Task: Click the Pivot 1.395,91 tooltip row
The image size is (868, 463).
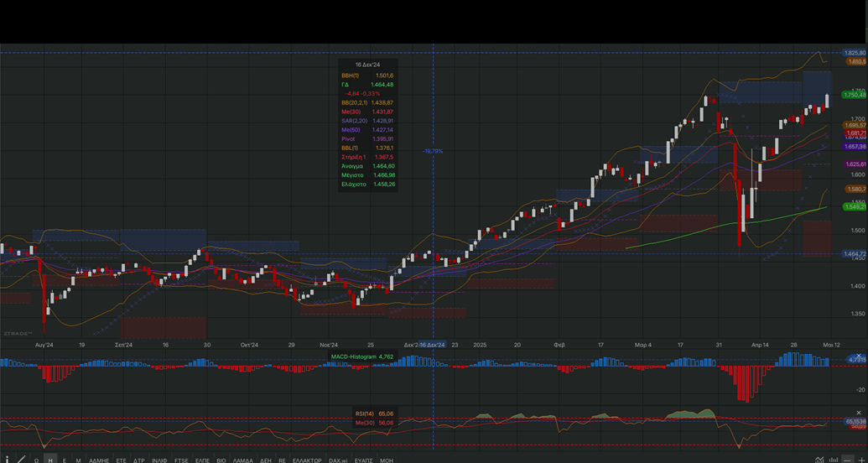Action: (x=368, y=138)
